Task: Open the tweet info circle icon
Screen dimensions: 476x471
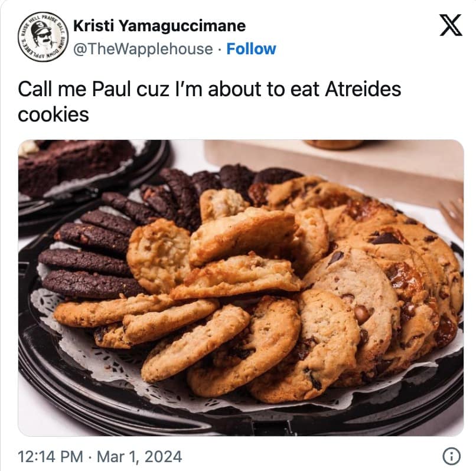Action: (451, 456)
